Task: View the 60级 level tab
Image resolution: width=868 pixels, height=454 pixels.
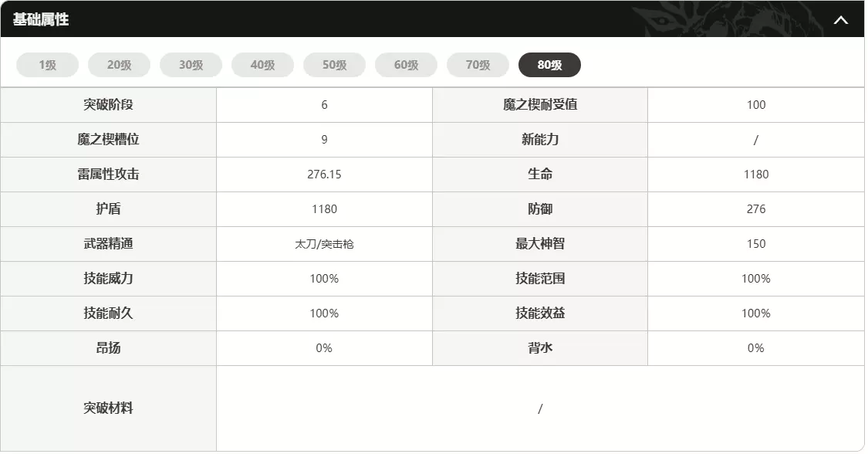Action: coord(406,66)
